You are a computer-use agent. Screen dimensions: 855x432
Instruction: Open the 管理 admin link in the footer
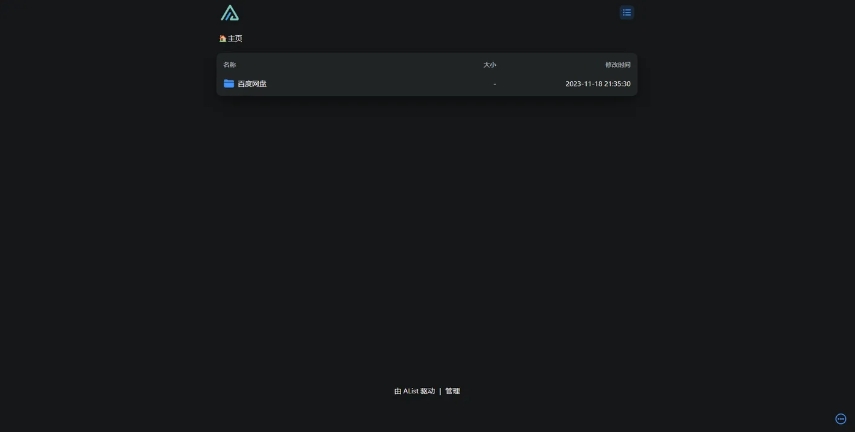click(x=453, y=391)
